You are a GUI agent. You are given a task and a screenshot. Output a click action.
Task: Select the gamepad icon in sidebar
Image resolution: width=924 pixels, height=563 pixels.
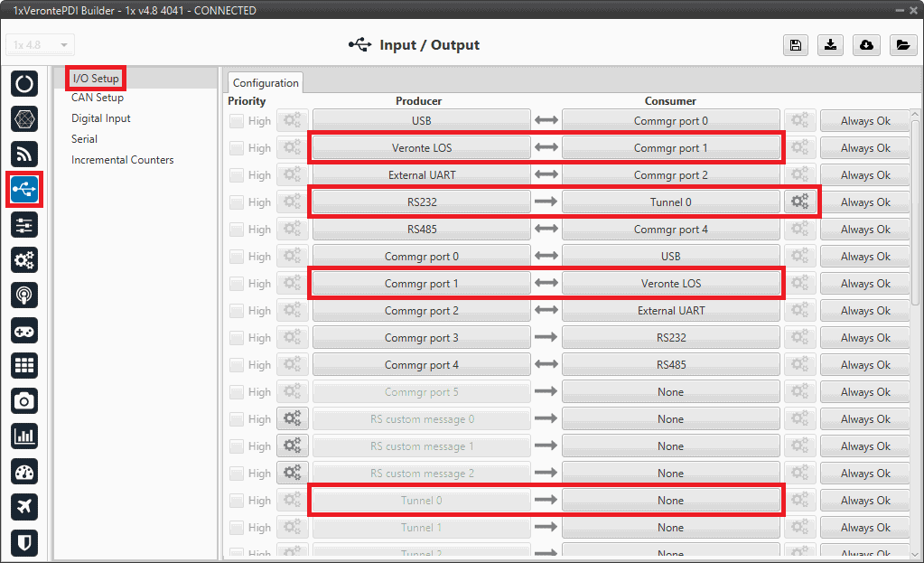(24, 330)
